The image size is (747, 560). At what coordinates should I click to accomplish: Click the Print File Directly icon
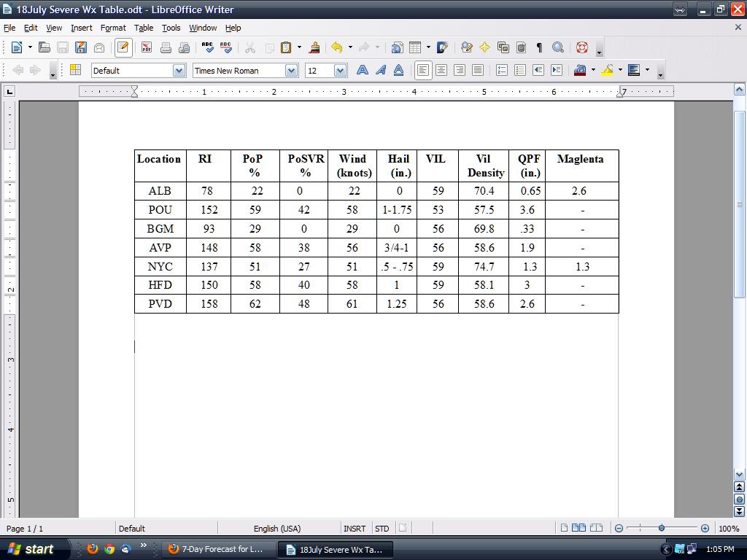click(x=166, y=47)
